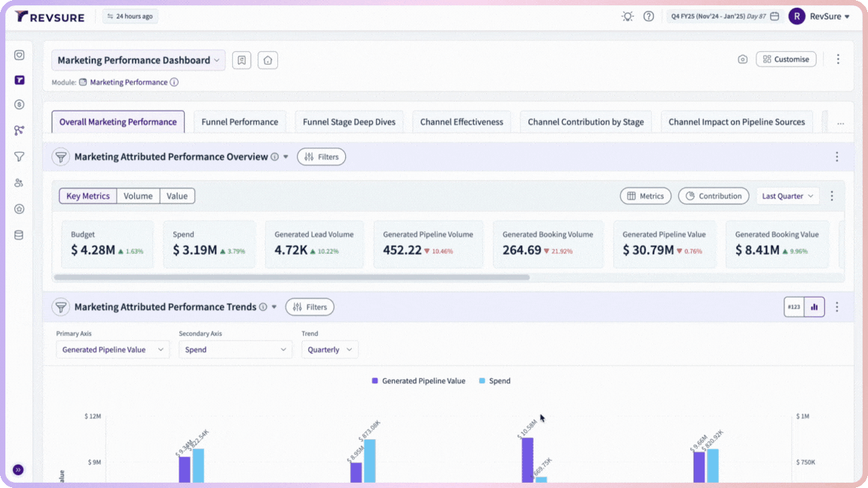Switch to the Funnel Performance tab
The width and height of the screenshot is (868, 488).
pyautogui.click(x=240, y=122)
